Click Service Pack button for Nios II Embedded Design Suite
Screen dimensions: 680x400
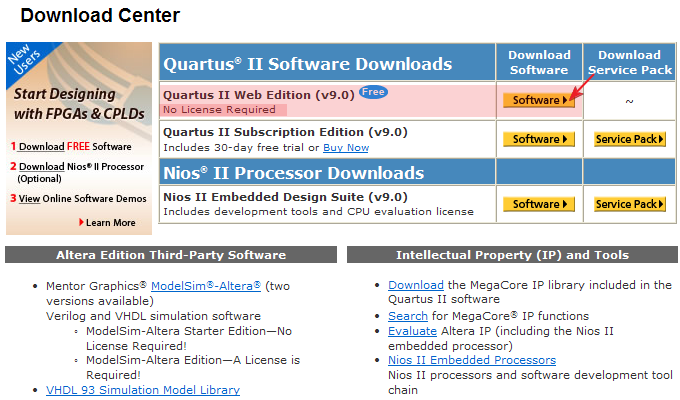[630, 204]
